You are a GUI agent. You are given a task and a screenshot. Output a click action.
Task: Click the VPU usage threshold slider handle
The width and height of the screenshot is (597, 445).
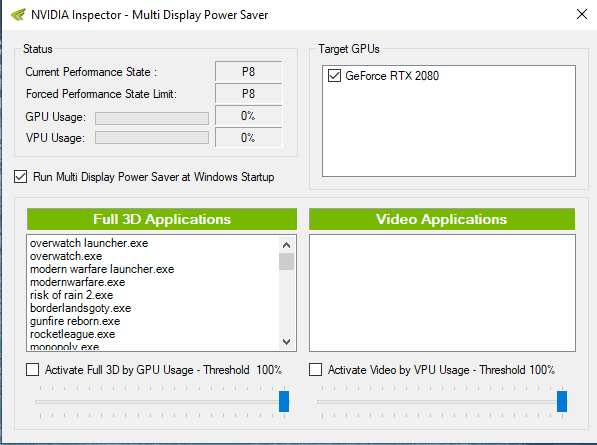coord(562,401)
